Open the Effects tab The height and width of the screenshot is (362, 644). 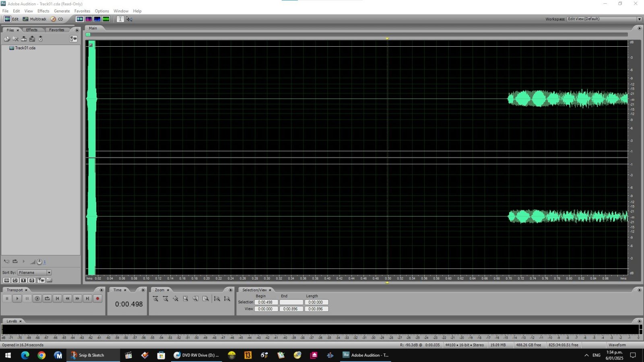click(32, 30)
